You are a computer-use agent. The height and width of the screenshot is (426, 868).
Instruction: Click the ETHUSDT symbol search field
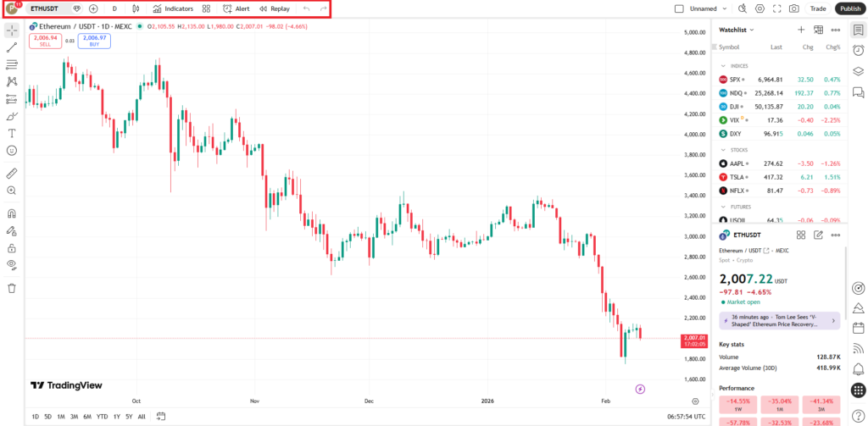click(x=44, y=8)
